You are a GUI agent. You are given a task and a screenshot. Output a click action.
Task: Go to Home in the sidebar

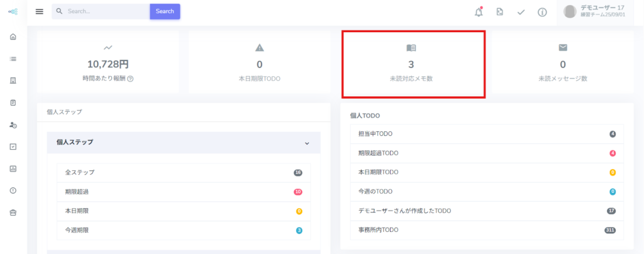coord(13,36)
